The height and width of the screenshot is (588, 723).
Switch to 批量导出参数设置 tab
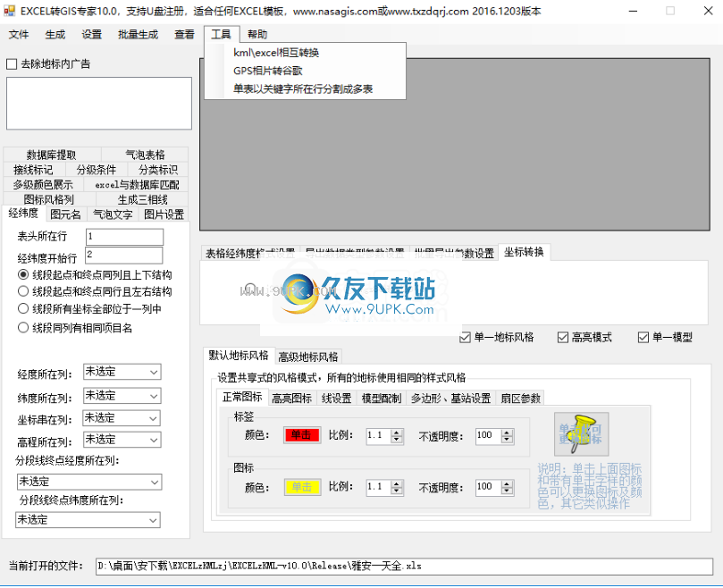pos(454,253)
